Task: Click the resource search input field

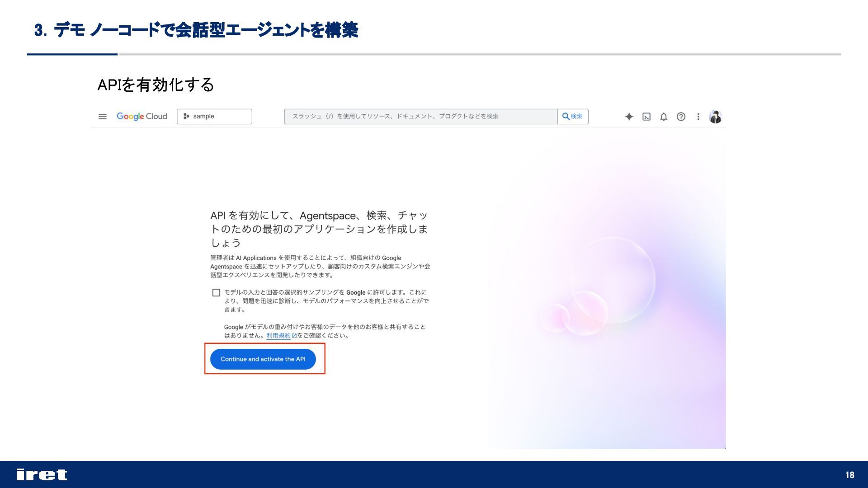Action: coord(420,117)
